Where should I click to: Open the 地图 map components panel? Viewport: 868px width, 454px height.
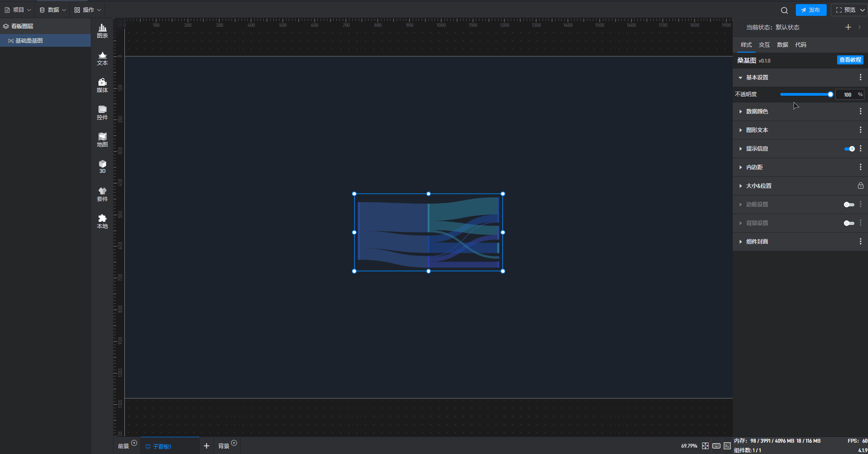(103, 140)
